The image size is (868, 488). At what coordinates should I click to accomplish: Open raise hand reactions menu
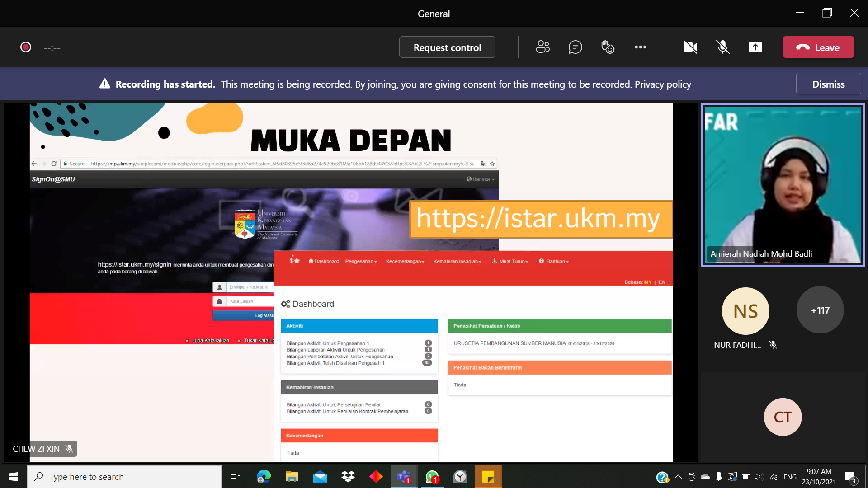[608, 47]
